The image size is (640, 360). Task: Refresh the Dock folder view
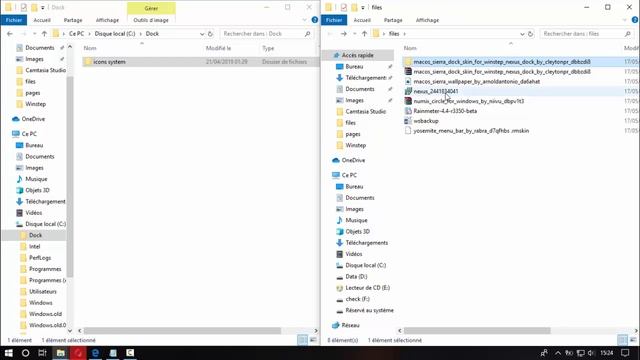coord(211,34)
